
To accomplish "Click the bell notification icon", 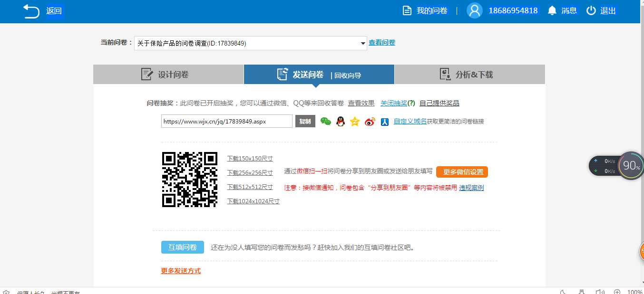I will pyautogui.click(x=552, y=10).
